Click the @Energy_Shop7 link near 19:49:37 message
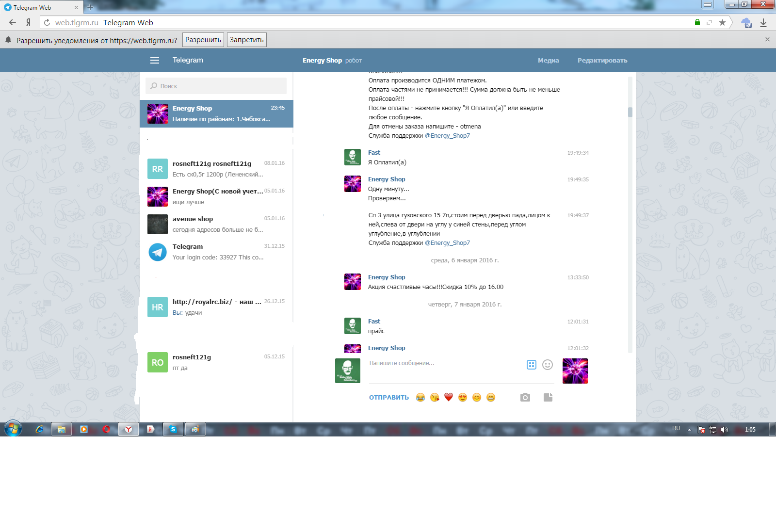This screenshot has width=776, height=532. 447,243
